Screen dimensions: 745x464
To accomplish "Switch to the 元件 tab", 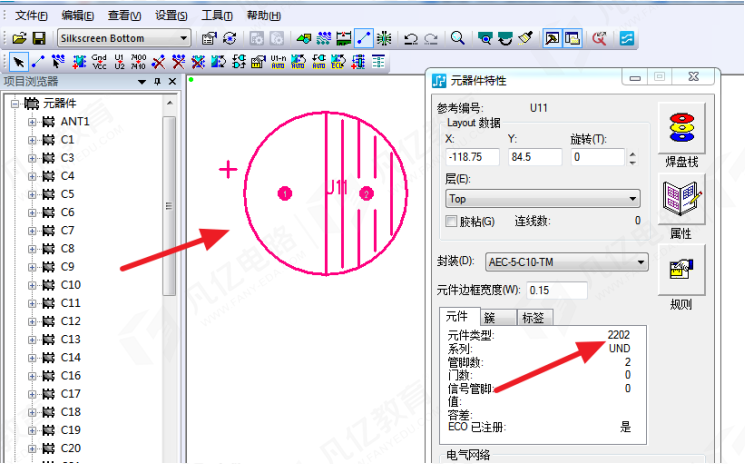I will pos(459,317).
